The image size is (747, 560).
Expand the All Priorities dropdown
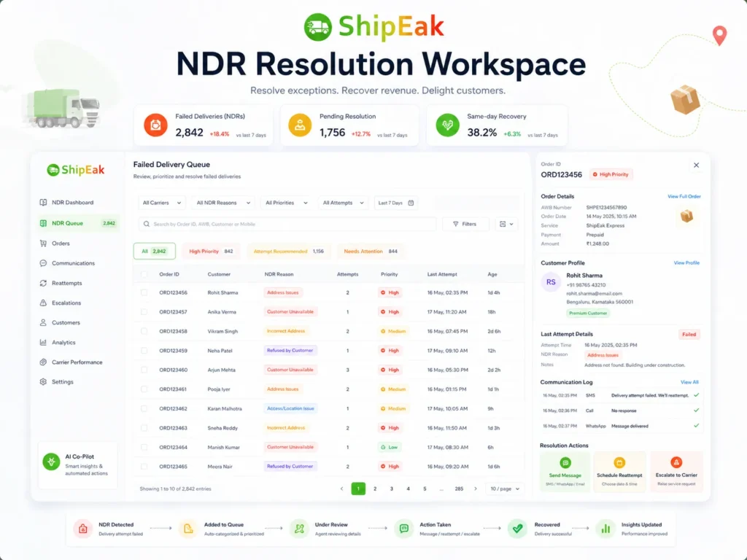pos(286,203)
